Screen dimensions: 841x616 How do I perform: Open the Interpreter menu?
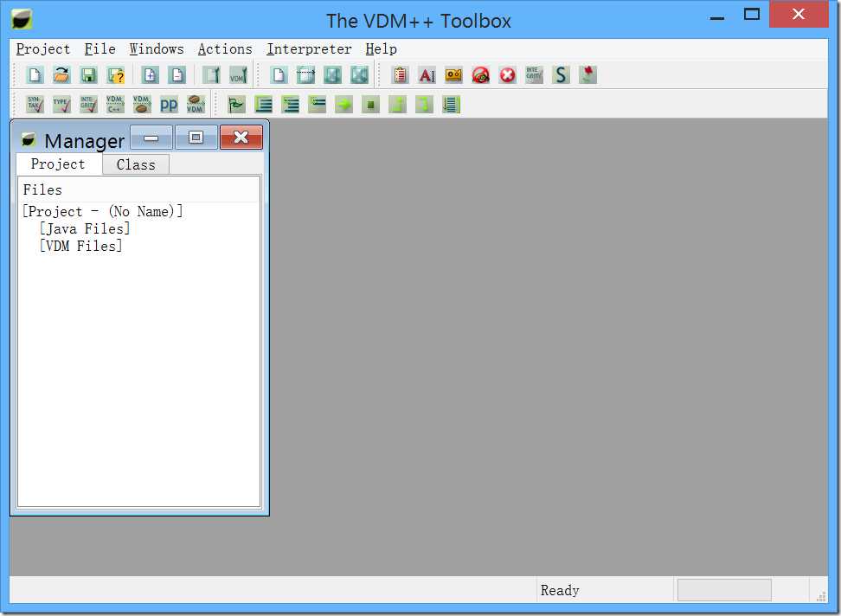309,49
